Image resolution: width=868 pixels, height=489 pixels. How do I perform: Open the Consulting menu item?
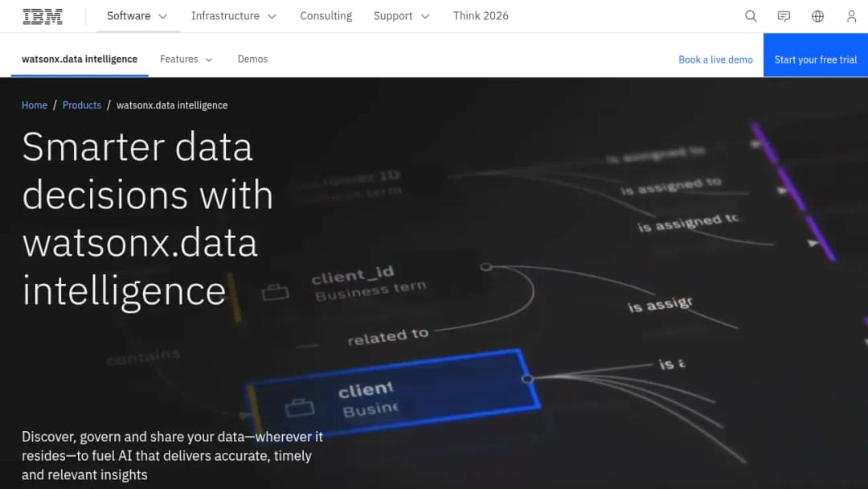326,16
